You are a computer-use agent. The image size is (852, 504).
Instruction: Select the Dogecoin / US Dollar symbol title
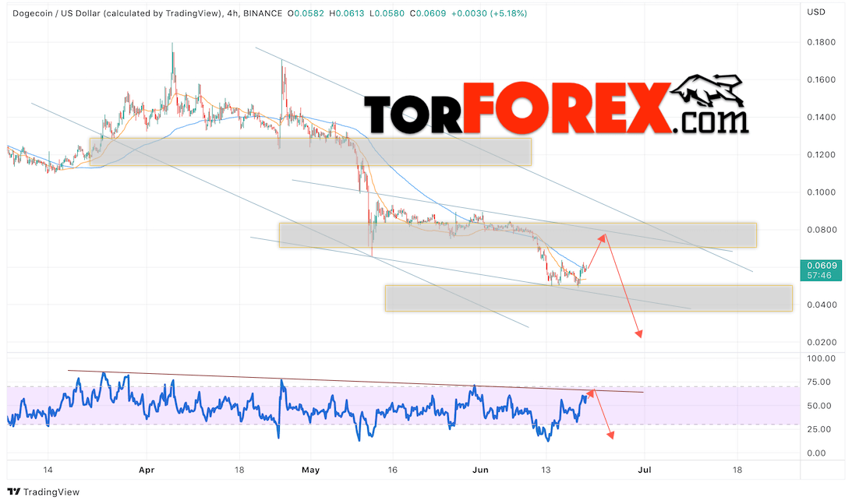[118, 13]
